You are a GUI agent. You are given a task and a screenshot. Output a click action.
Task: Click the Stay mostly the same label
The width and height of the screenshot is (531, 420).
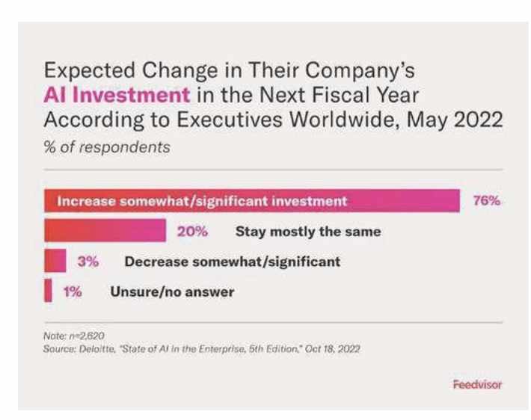tap(308, 232)
